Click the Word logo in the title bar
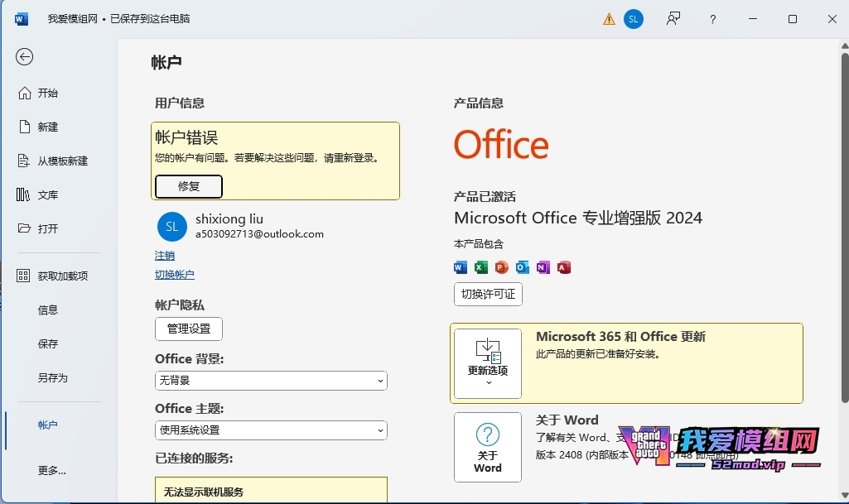This screenshot has height=504, width=849. tap(22, 19)
